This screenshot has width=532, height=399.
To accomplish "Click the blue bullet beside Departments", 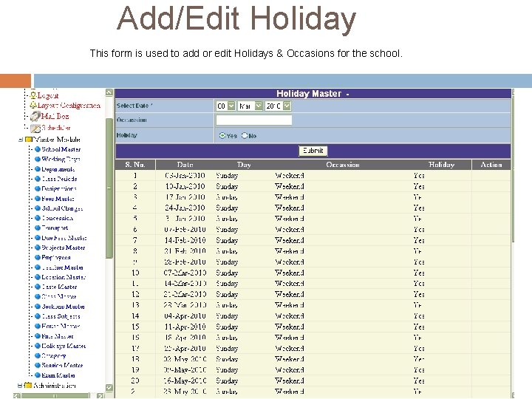I will tap(38, 169).
